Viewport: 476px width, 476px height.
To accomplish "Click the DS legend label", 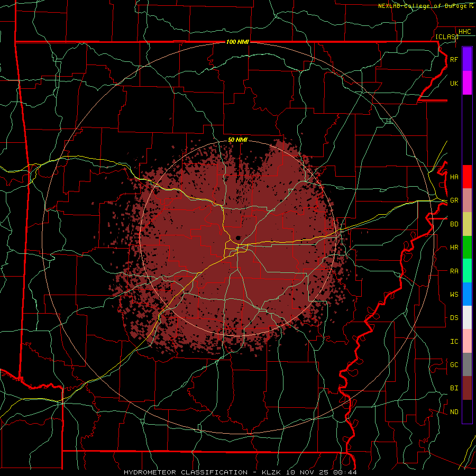I will point(454,318).
